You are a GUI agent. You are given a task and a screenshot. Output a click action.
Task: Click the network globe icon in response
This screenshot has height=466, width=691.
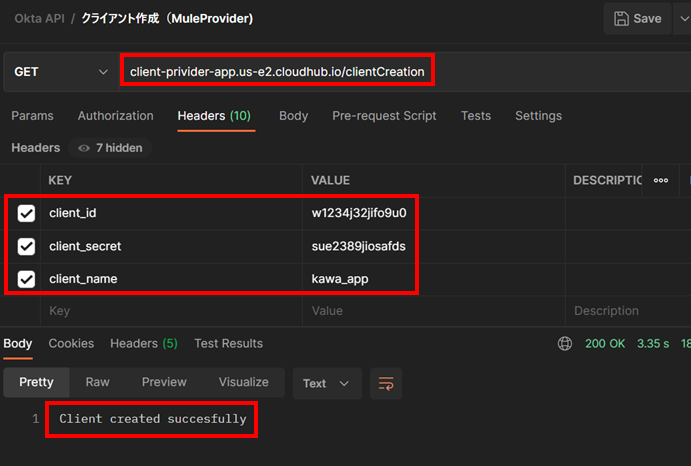pyautogui.click(x=565, y=344)
